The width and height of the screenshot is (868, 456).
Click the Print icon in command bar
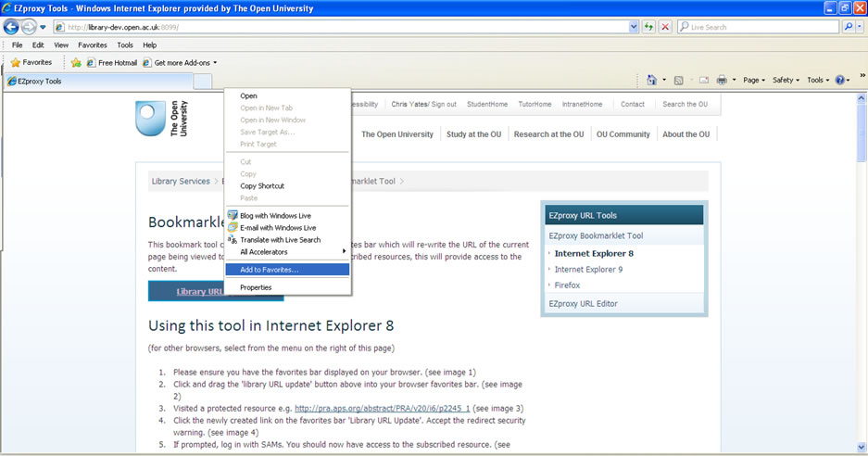[x=722, y=80]
